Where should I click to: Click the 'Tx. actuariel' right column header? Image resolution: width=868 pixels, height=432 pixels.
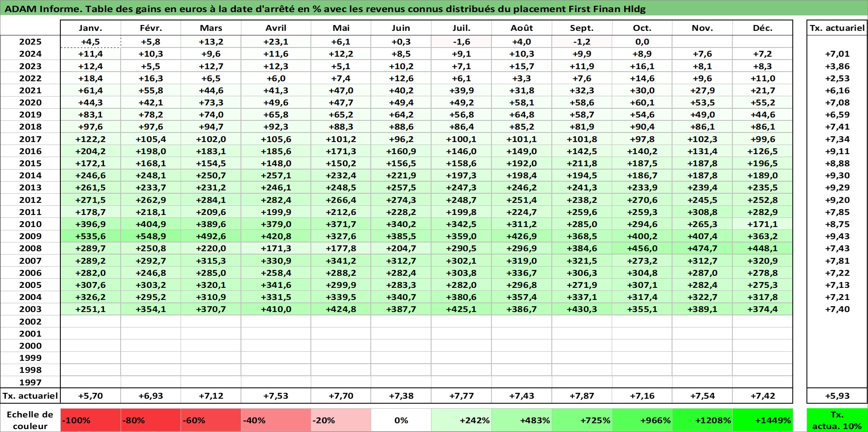(837, 28)
